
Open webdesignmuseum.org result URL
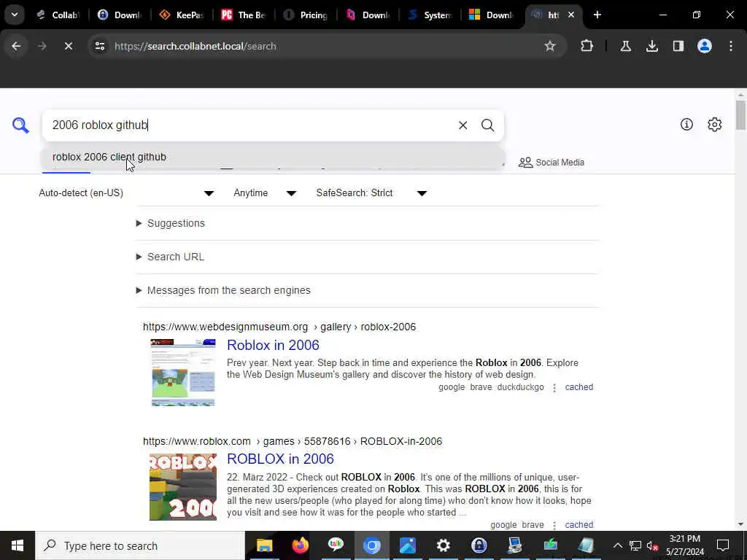coord(279,327)
